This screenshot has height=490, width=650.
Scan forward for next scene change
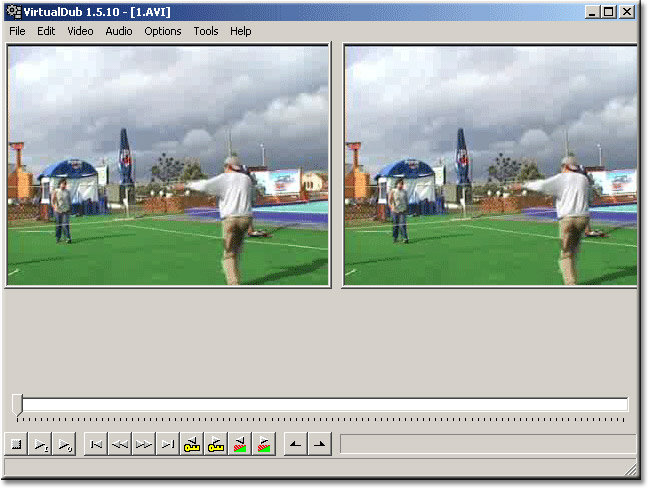[x=264, y=444]
